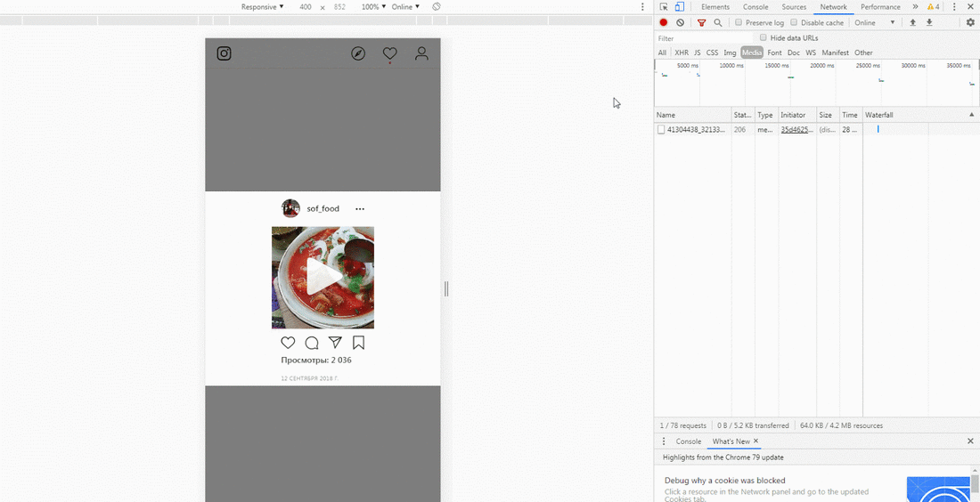Filter requests by CSS

click(x=713, y=53)
